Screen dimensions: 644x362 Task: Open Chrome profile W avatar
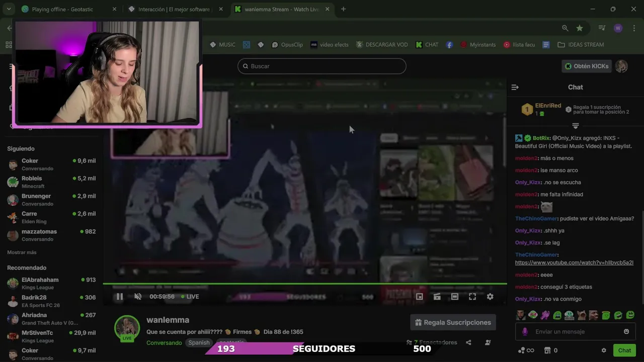point(618,28)
